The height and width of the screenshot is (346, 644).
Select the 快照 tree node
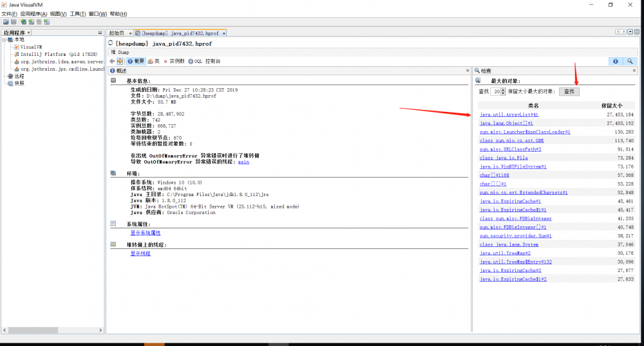16,83
